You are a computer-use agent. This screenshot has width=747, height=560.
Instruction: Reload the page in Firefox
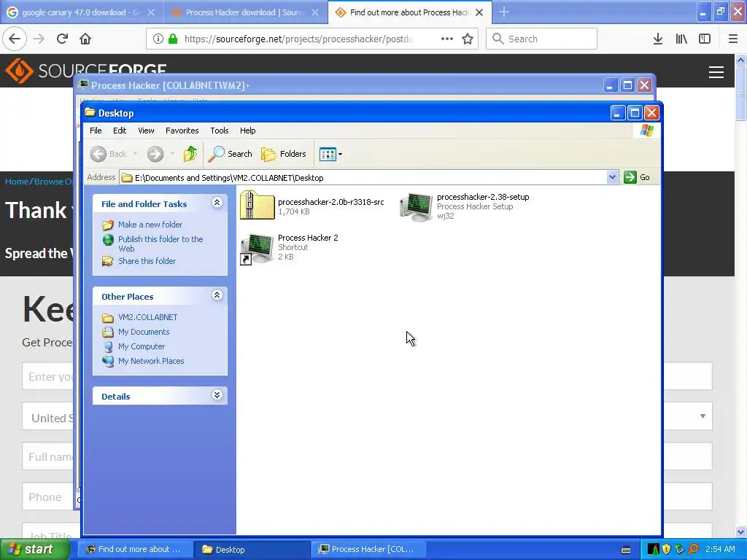click(63, 39)
